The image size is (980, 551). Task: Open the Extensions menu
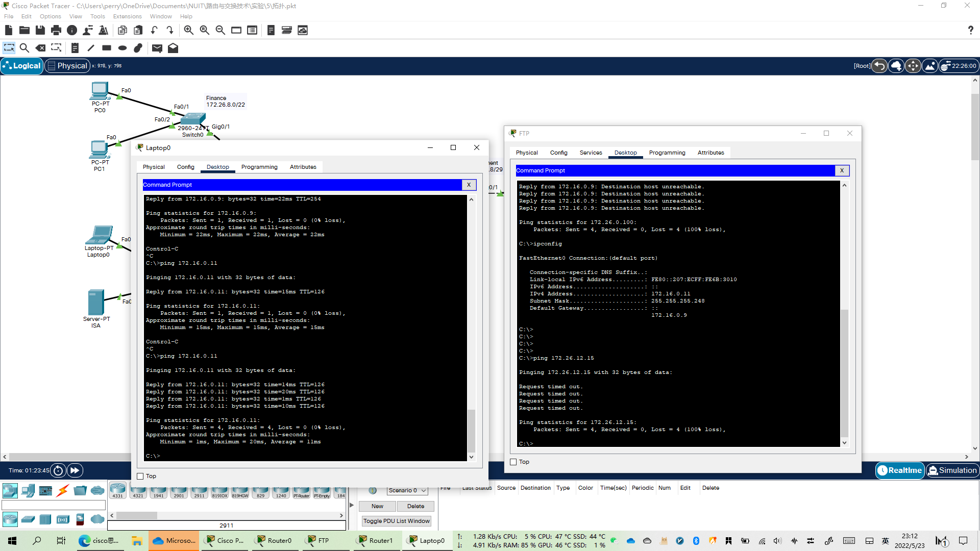[x=127, y=16]
